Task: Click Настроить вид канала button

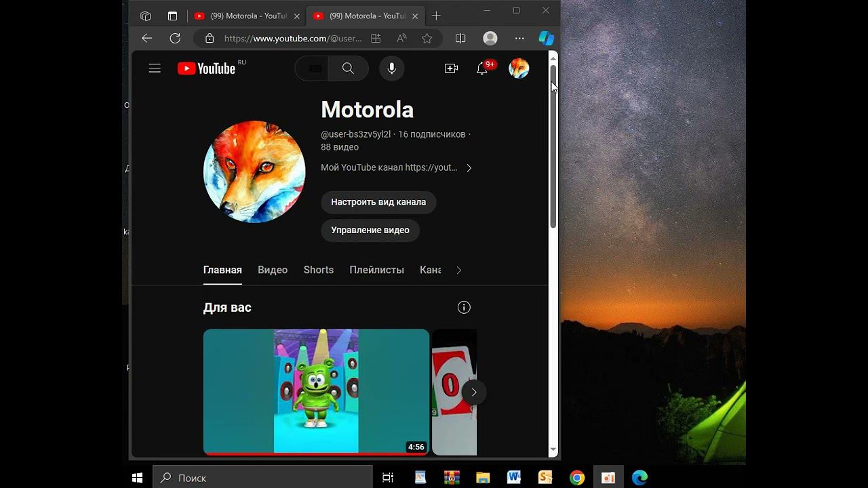Action: (378, 202)
